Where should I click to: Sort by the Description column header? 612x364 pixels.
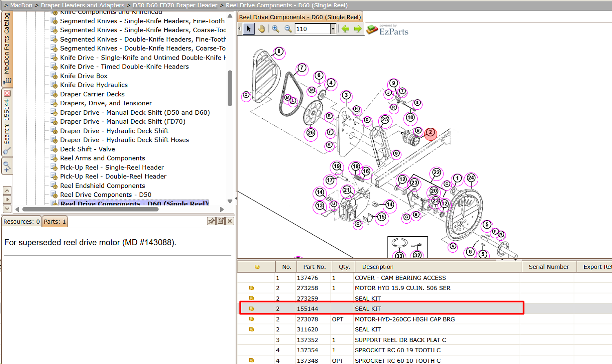439,267
